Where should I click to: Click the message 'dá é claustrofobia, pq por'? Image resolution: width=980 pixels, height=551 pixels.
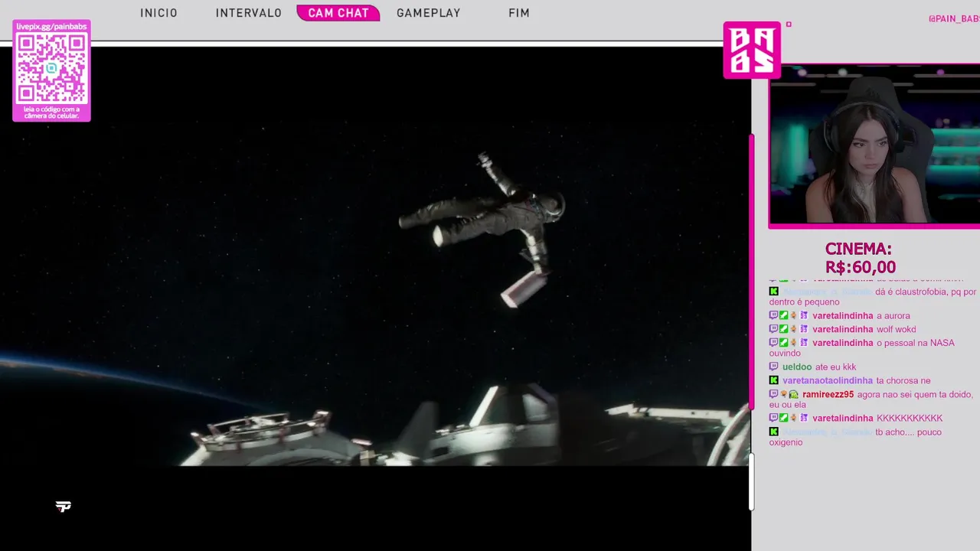tap(926, 292)
